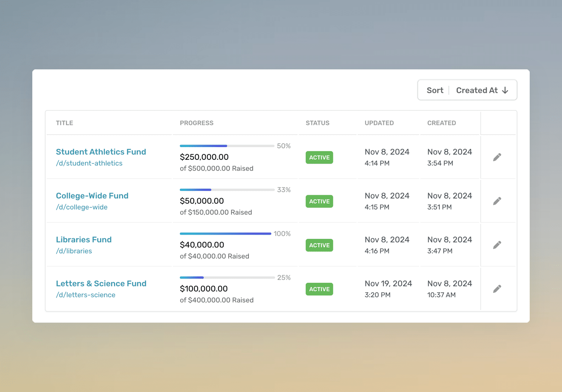Screen dimensions: 562x392
Task: Open Letters & Science Fund link
Action: 101,284
